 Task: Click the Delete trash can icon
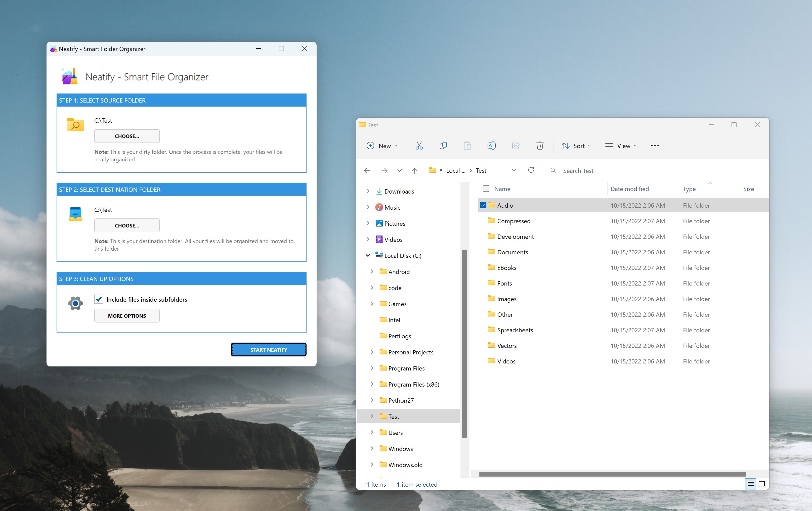click(540, 146)
